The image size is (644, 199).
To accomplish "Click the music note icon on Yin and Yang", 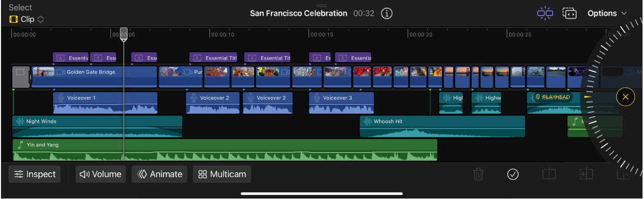I will [20, 145].
